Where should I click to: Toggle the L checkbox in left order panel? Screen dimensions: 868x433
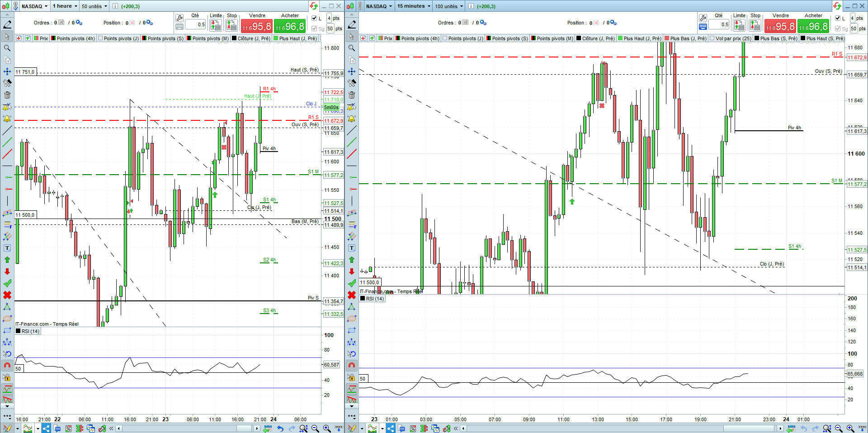click(x=314, y=18)
